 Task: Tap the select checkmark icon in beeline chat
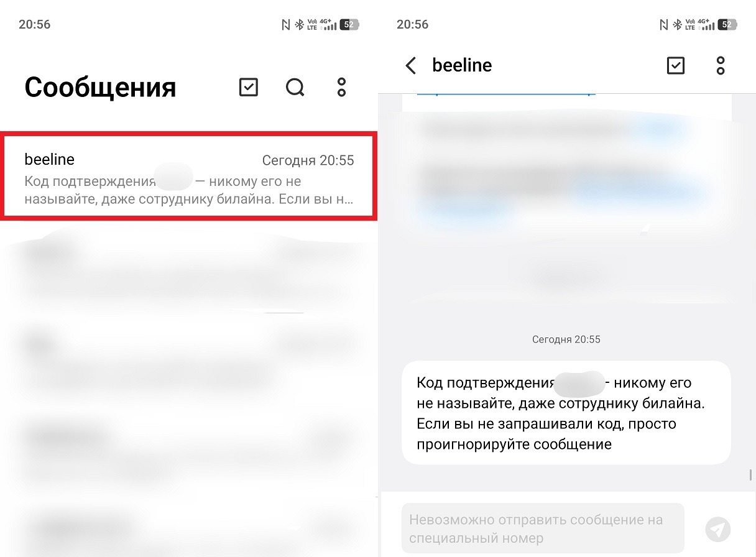[x=675, y=65]
